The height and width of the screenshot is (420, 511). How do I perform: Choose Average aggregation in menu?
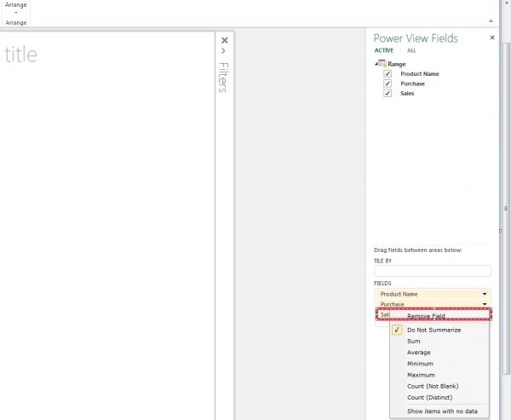[419, 353]
